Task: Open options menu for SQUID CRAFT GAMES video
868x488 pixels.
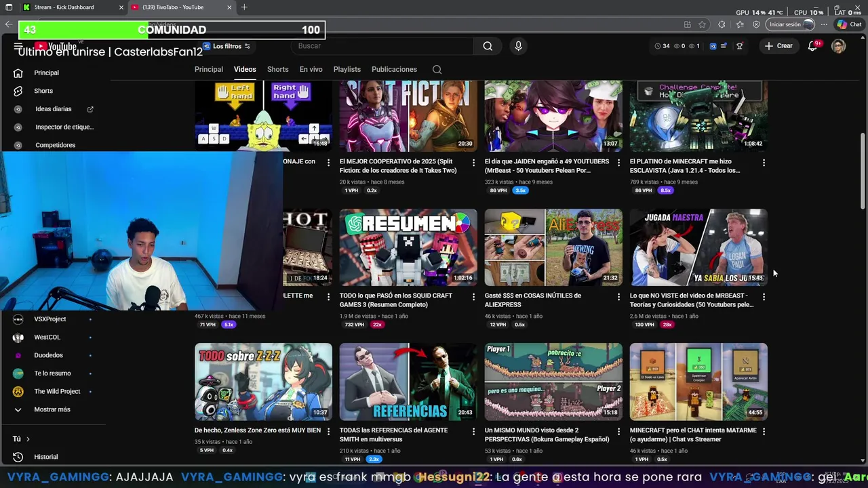Action: click(473, 297)
